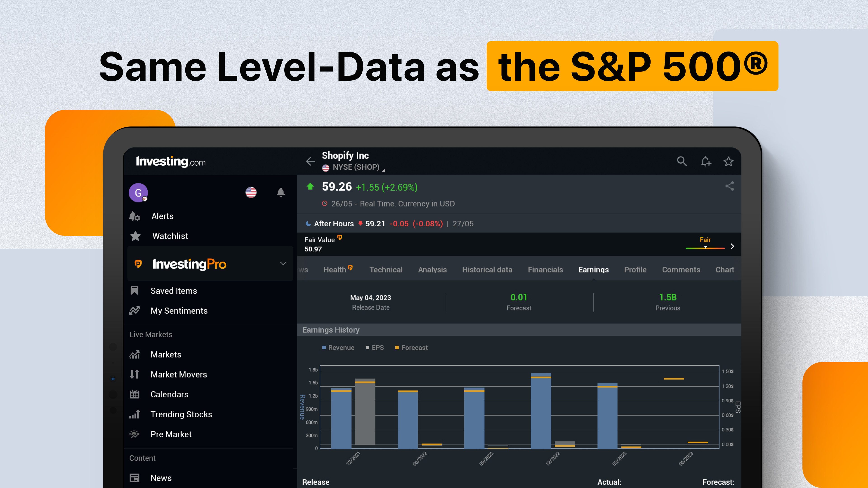The width and height of the screenshot is (868, 488).
Task: Add alert with bell-plus icon
Action: pyautogui.click(x=705, y=161)
